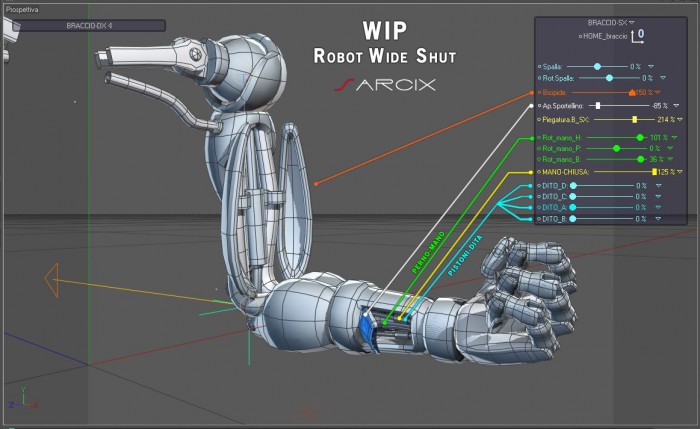Open the dropdown arrow on DITO_D row
Screen dimensions: 700x429
coord(658,186)
